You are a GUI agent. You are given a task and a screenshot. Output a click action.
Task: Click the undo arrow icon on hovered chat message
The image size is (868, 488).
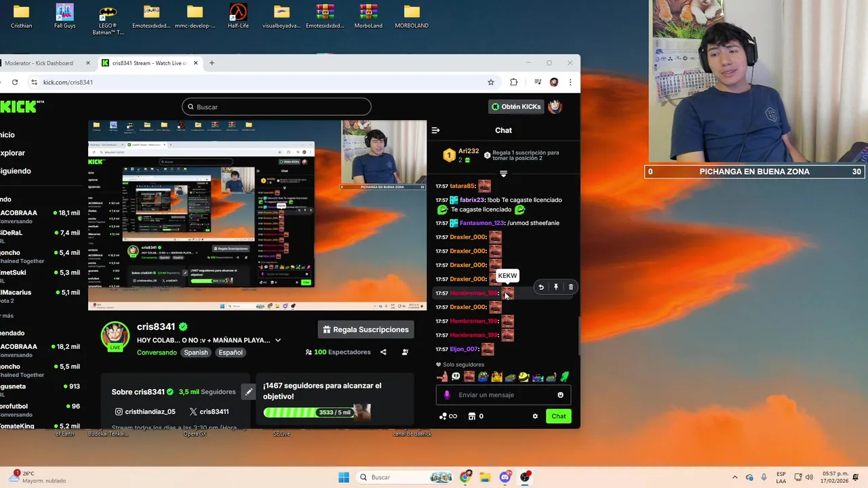pyautogui.click(x=541, y=287)
